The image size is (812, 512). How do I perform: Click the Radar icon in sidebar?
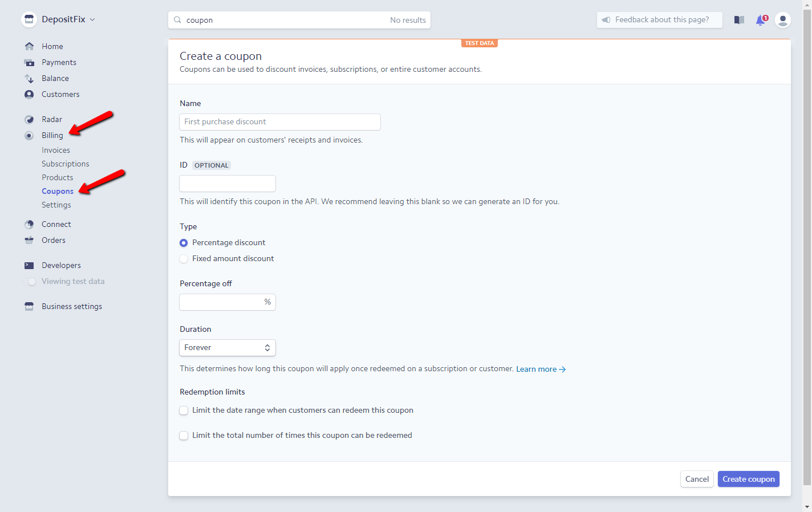coord(29,119)
